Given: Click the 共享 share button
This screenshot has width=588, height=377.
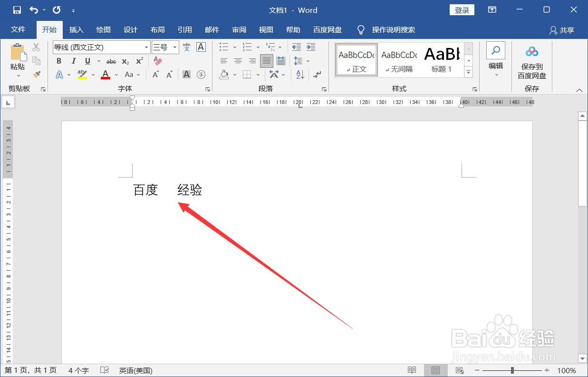Looking at the screenshot, I should 562,30.
